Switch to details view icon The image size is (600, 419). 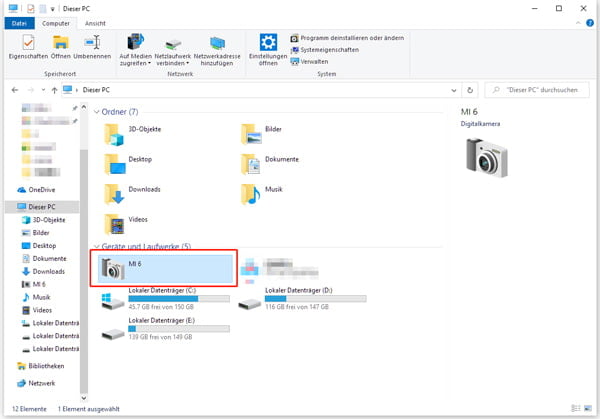576,408
